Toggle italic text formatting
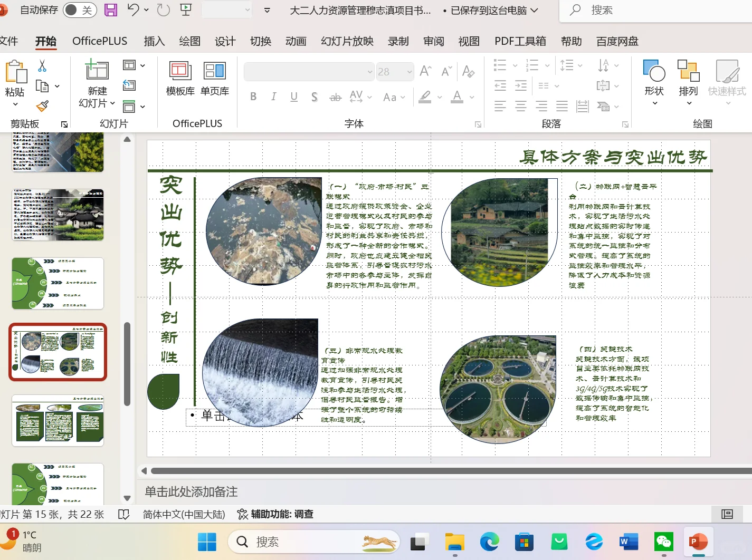This screenshot has height=560, width=752. coord(273,96)
